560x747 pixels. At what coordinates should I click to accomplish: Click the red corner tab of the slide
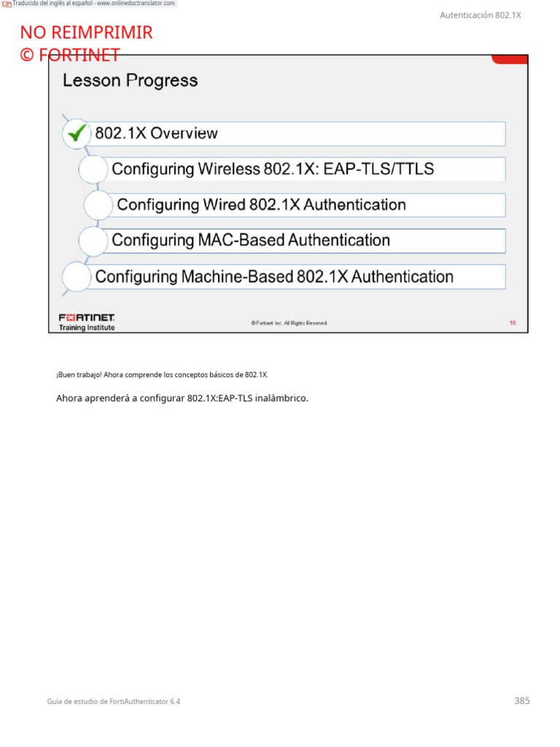coord(510,60)
